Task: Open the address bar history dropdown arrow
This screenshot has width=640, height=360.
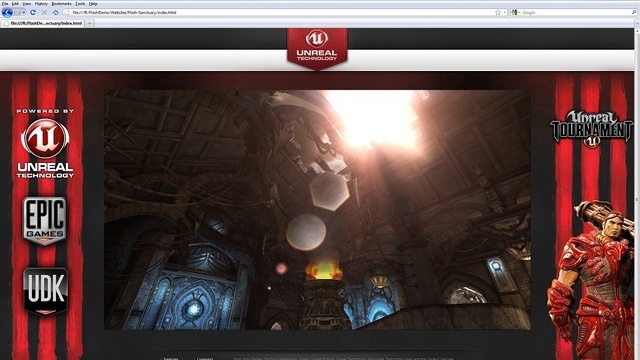Action: (504, 13)
